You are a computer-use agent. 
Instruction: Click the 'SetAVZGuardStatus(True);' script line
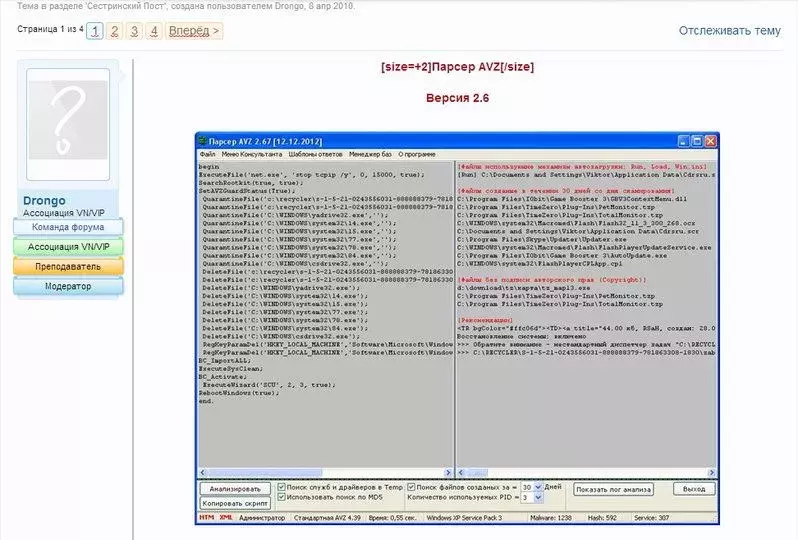(247, 191)
